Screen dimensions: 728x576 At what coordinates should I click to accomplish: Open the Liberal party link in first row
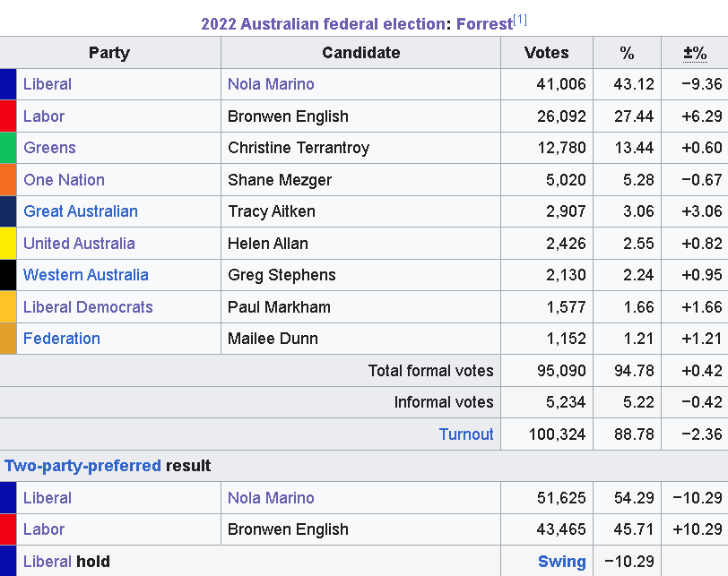tap(48, 84)
